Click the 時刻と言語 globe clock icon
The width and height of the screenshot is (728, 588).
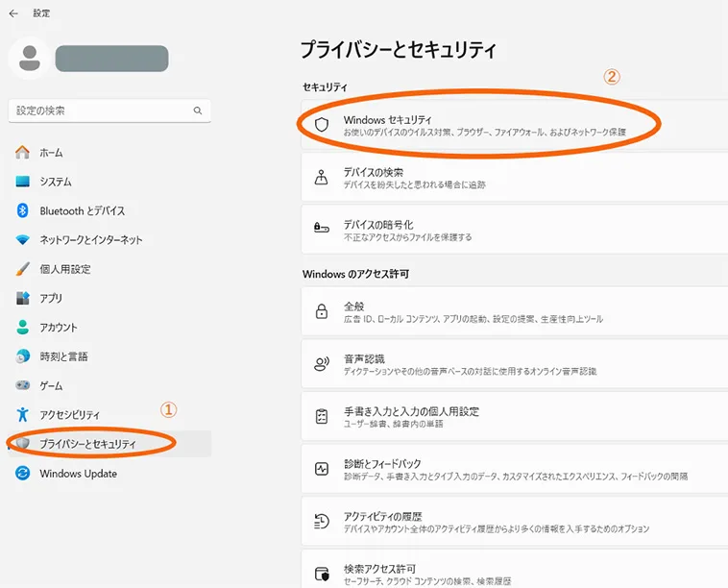(22, 356)
